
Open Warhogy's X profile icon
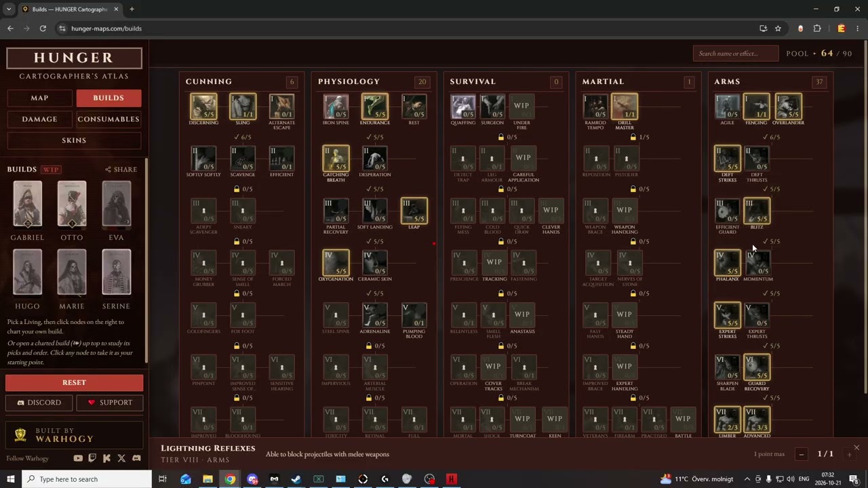[121, 458]
